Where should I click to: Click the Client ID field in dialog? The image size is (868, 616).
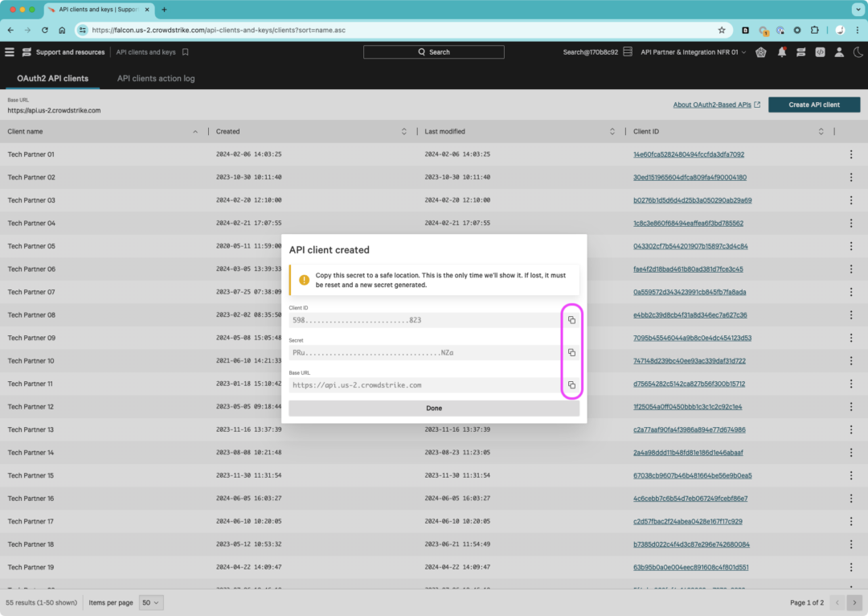pyautogui.click(x=424, y=320)
